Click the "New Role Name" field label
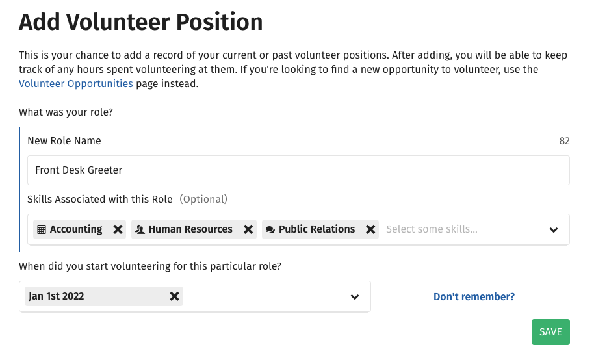Viewport: 594px width, 364px height. 64,141
